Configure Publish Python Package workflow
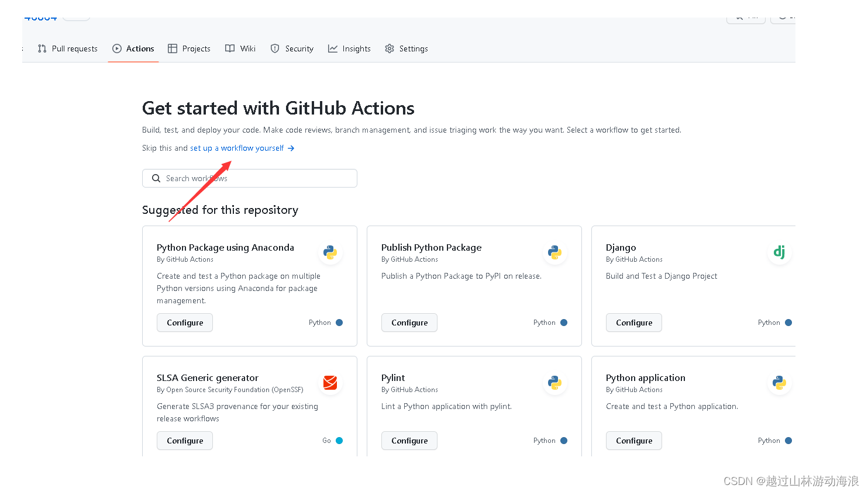The width and height of the screenshot is (868, 492). pyautogui.click(x=409, y=323)
